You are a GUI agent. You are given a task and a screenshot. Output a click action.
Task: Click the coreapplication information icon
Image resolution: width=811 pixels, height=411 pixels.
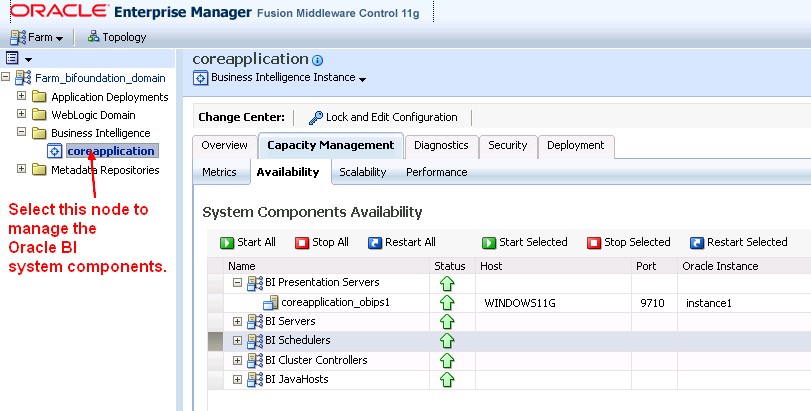[x=318, y=60]
